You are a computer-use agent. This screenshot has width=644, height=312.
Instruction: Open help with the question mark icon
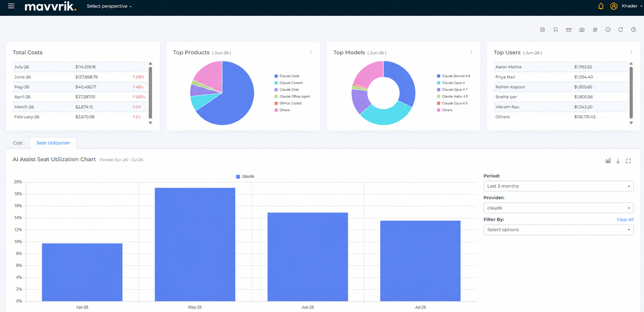coord(633,29)
